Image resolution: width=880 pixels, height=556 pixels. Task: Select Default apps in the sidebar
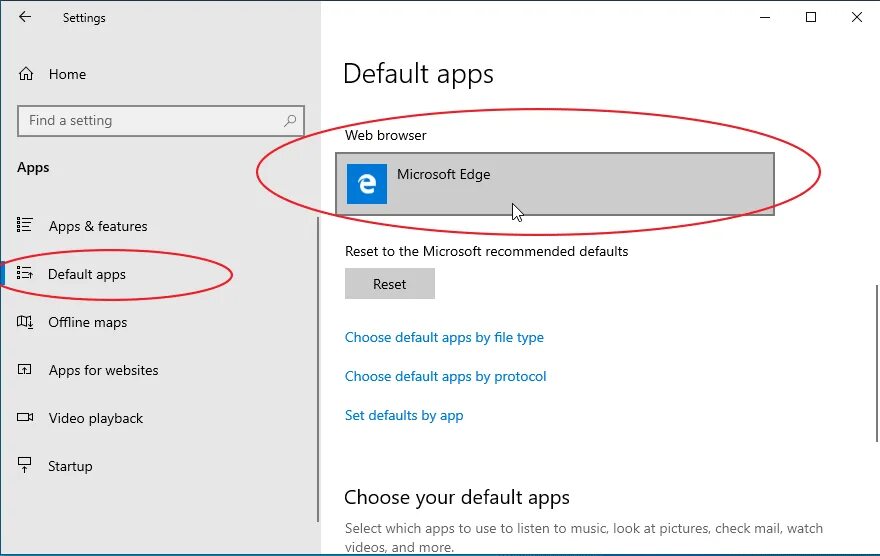87,274
